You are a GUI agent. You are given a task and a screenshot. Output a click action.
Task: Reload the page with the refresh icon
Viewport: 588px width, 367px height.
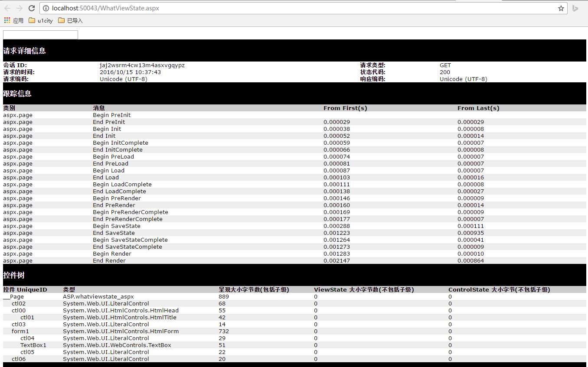pyautogui.click(x=32, y=8)
